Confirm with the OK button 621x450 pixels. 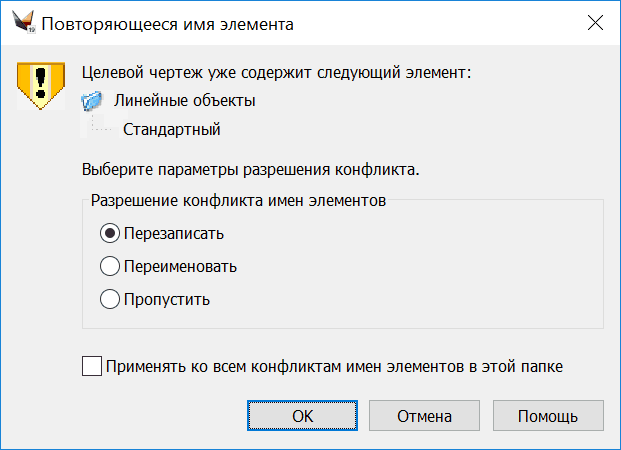point(303,416)
